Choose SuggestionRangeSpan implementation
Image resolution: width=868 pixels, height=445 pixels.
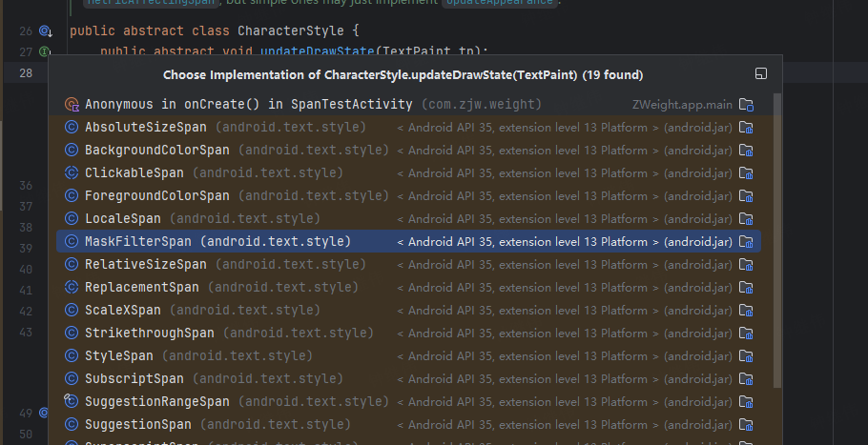point(408,401)
